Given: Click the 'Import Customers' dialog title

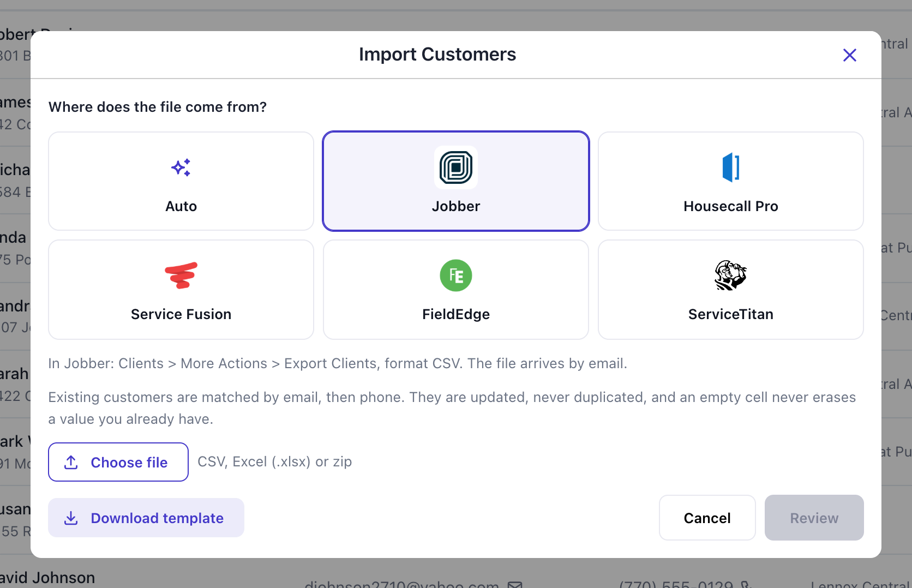Looking at the screenshot, I should [437, 55].
